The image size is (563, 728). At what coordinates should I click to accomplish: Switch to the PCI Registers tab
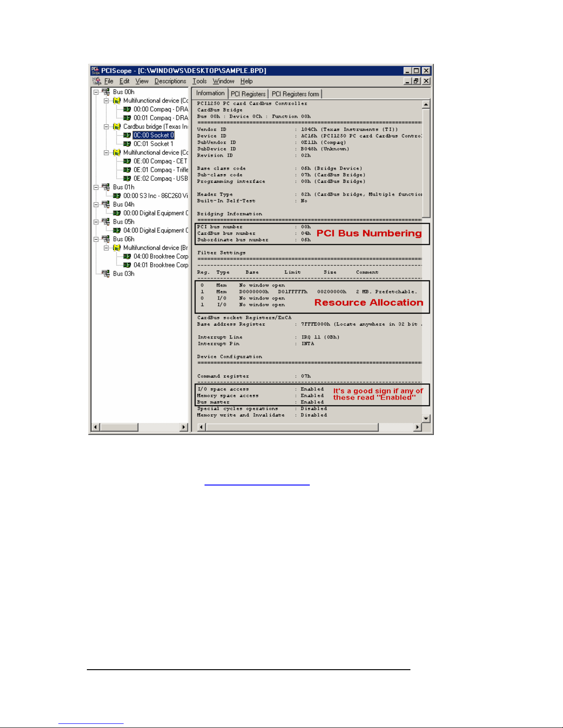click(x=248, y=94)
